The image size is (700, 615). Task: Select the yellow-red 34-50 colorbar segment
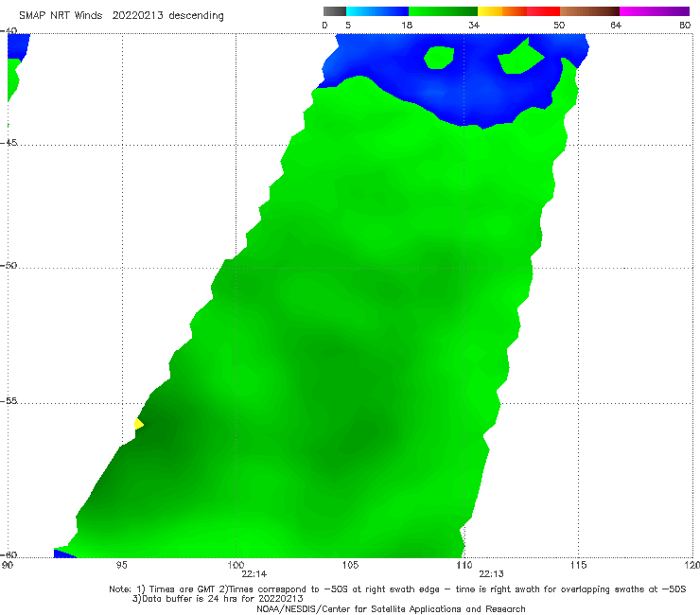tap(518, 11)
